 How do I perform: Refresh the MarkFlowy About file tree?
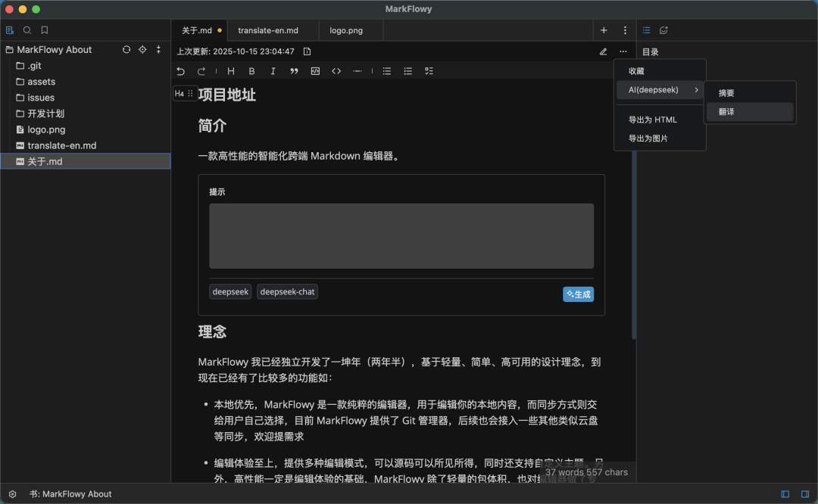[x=126, y=50]
